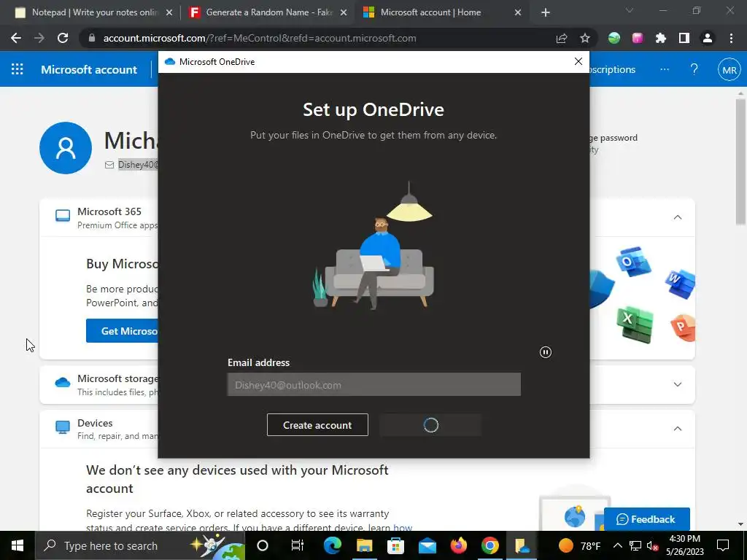The image size is (747, 560).
Task: Click the muted volume tray icon
Action: coord(652,545)
